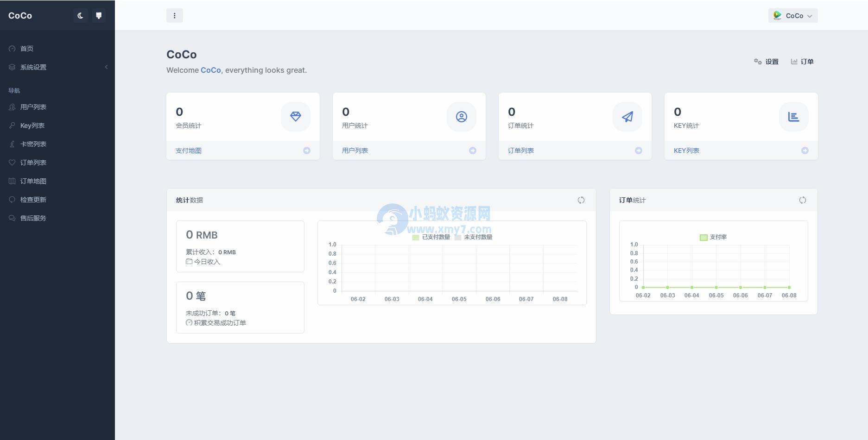Click the 0 RMB income card
This screenshot has height=440, width=868.
tap(240, 246)
